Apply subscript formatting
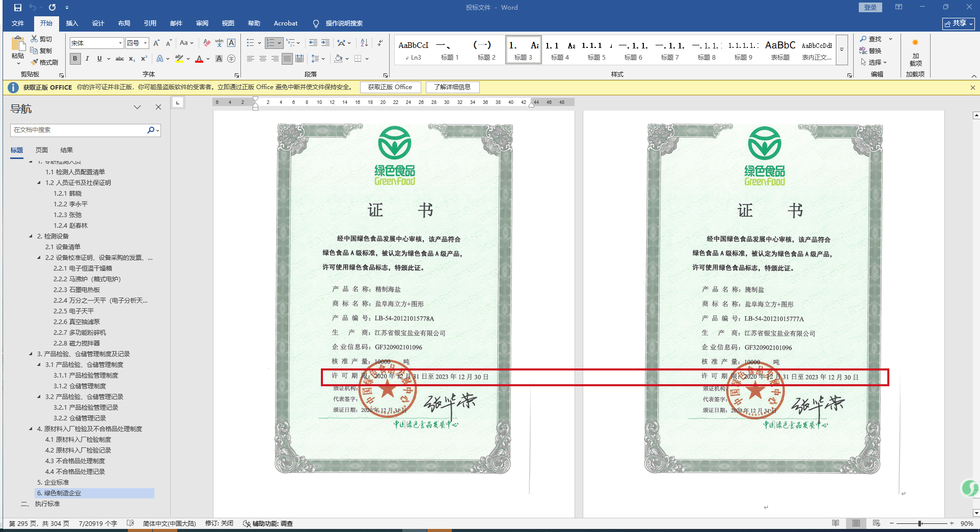 [132, 59]
